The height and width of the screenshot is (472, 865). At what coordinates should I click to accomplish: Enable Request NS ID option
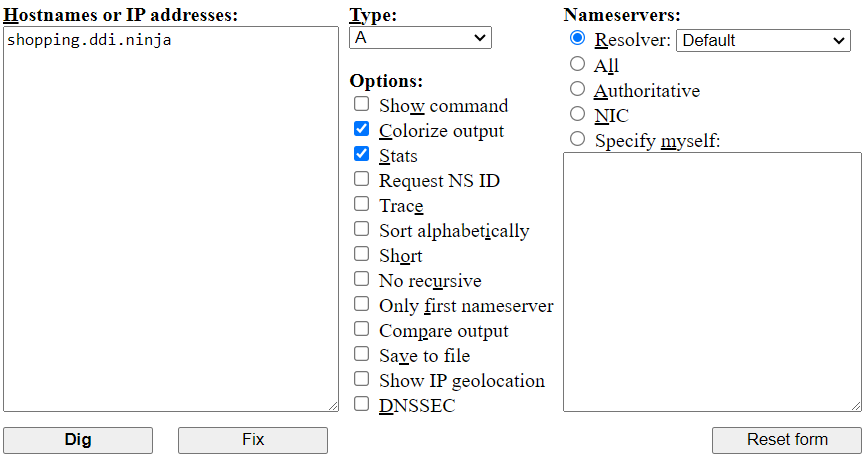pyautogui.click(x=361, y=180)
